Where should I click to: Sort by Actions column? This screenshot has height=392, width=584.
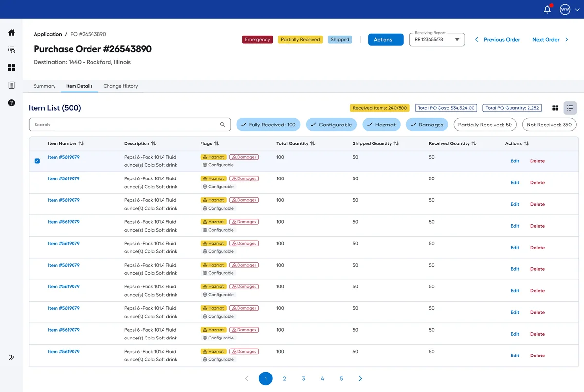(x=526, y=143)
